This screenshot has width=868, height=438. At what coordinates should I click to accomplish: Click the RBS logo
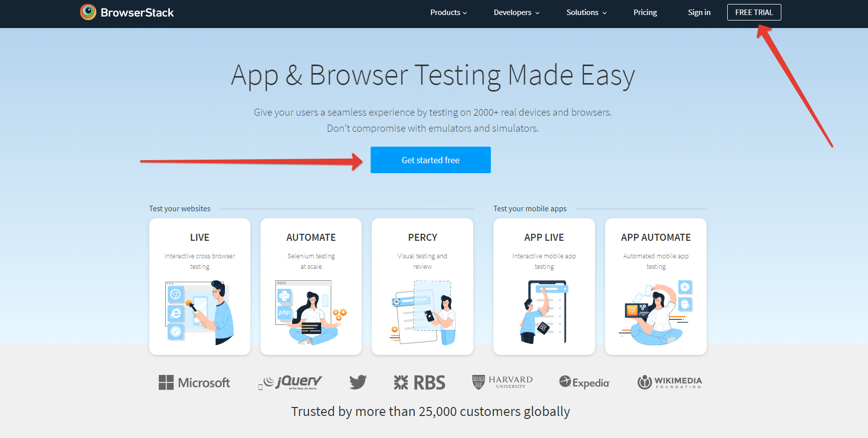(x=419, y=383)
